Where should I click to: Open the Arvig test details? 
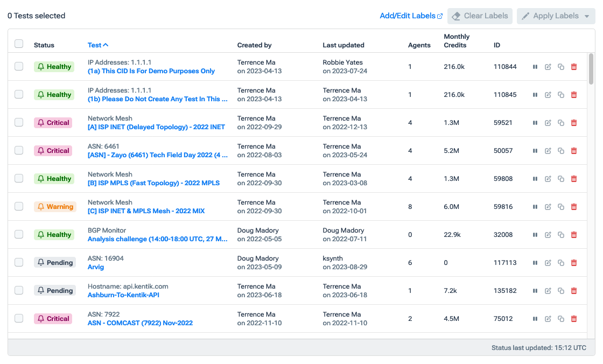pyautogui.click(x=95, y=267)
